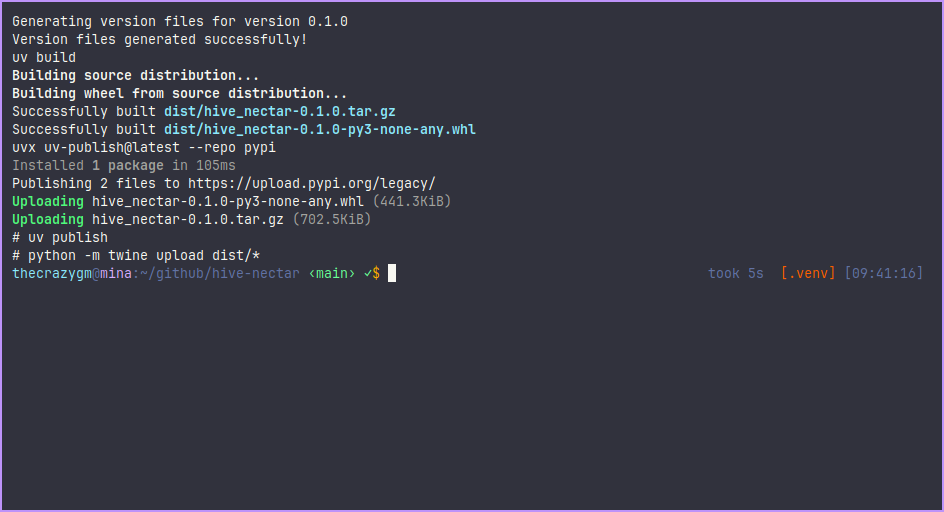The width and height of the screenshot is (944, 512).
Task: Click the dist/hive_nectar-0.1.0-py3-none-any.whl build path
Action: click(320, 129)
